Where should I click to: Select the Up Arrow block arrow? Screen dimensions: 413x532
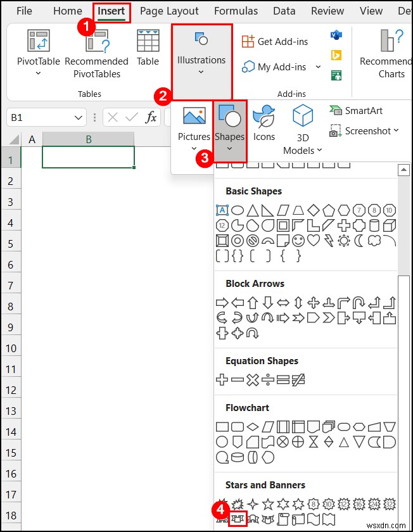click(x=253, y=303)
